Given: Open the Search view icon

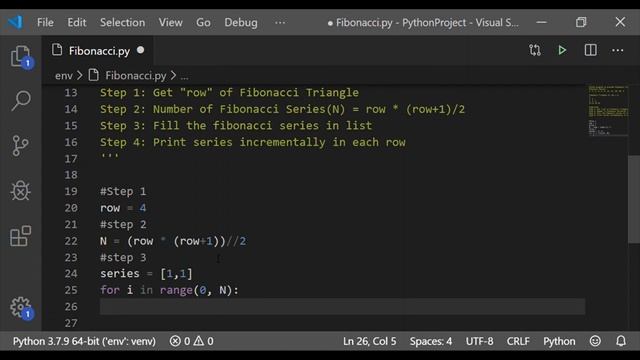Looking at the screenshot, I should click(20, 100).
